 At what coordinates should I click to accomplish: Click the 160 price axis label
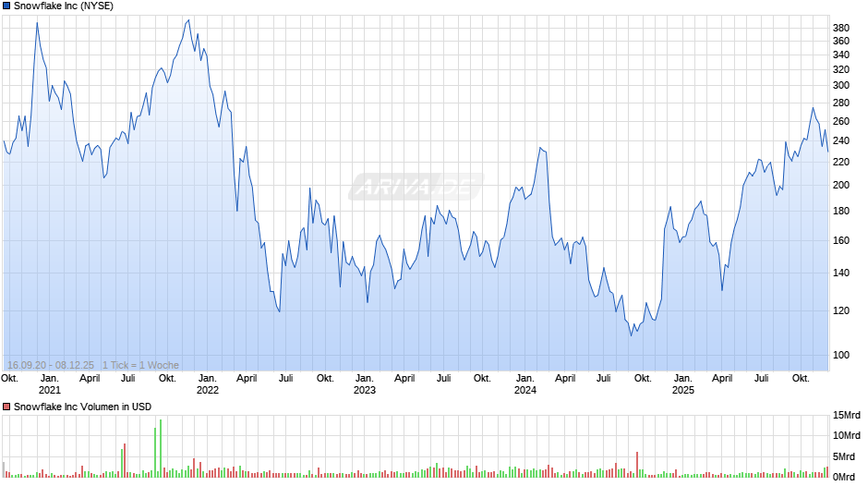pos(841,240)
